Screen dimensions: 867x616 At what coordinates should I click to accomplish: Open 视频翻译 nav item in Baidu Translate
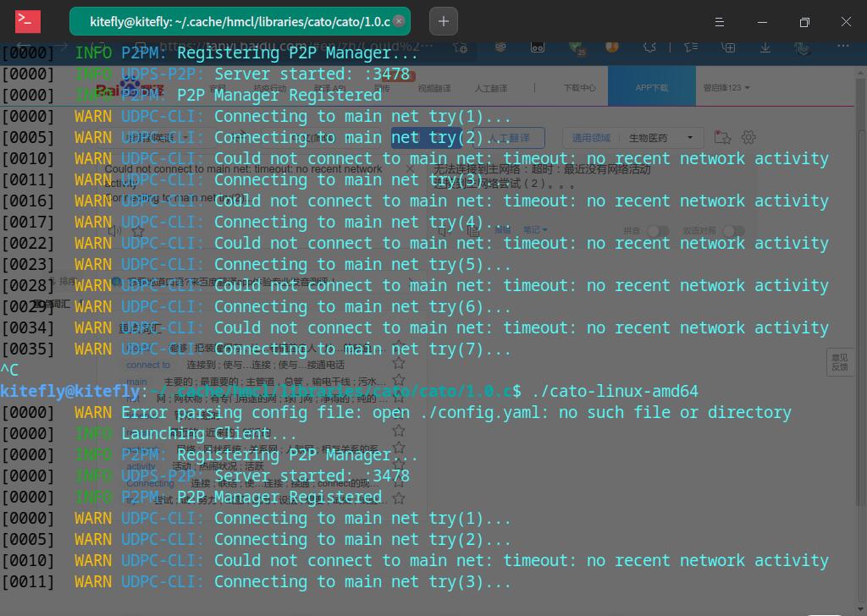click(434, 88)
